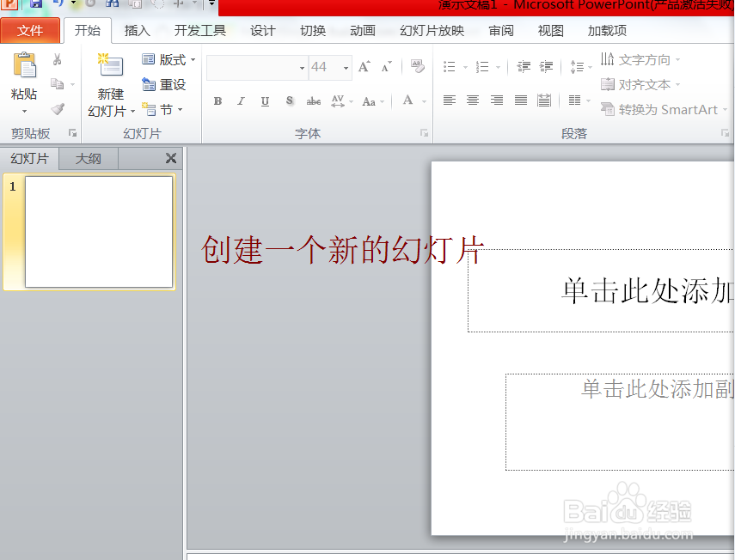
Task: Click the New Slide icon
Action: [111, 65]
